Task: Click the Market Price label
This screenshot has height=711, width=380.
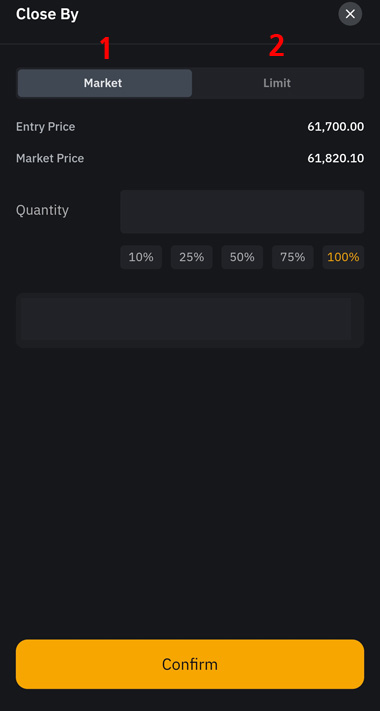Action: coord(50,158)
